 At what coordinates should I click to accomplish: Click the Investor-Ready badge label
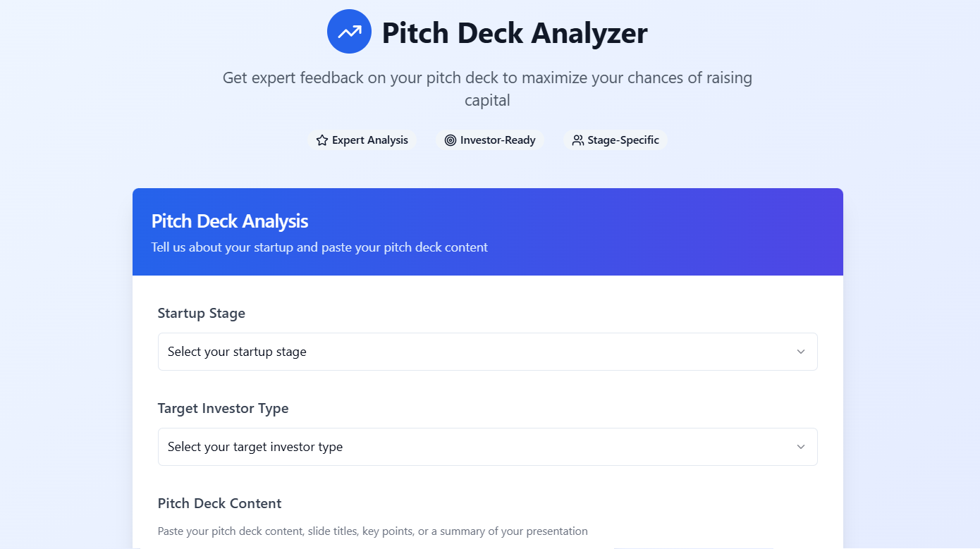point(498,140)
